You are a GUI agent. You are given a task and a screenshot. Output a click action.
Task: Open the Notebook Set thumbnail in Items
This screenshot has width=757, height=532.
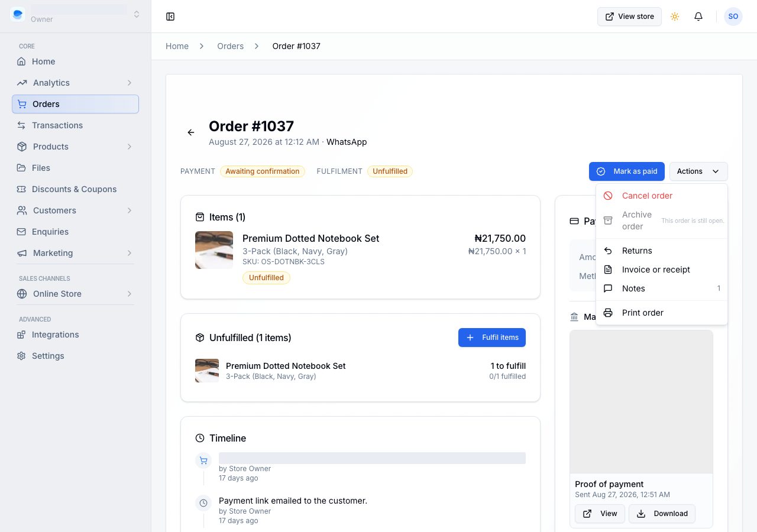coord(214,250)
